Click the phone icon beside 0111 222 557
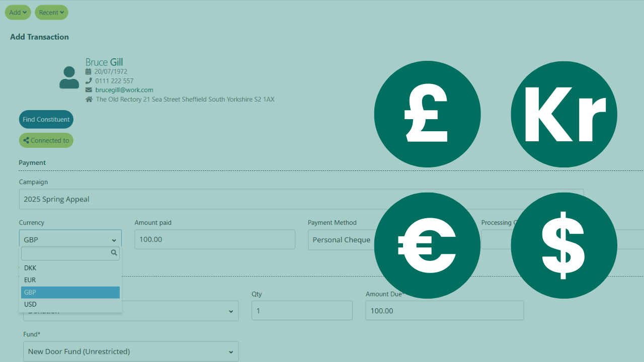 [89, 81]
